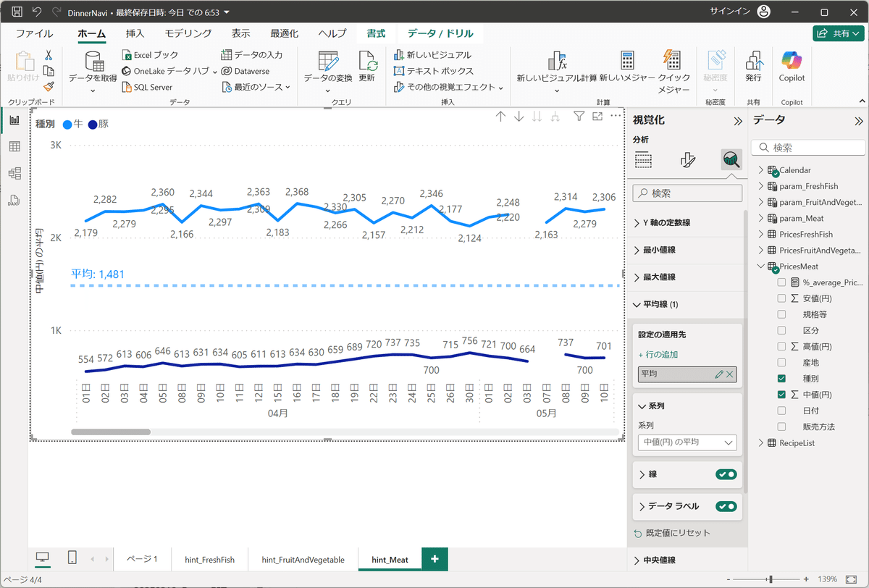869x588 pixels.
Task: Open Format visual paintbrush pane tab
Action: pos(689,160)
